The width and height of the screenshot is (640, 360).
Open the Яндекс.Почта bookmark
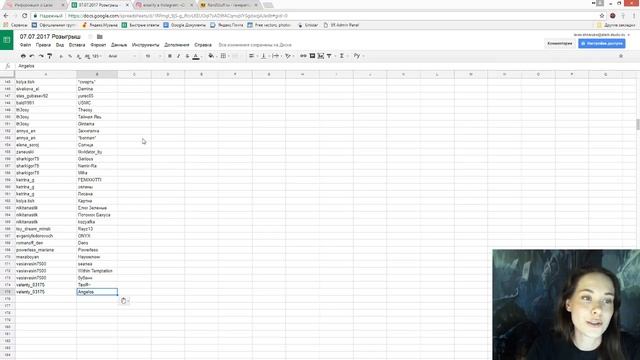pyautogui.click(x=227, y=25)
